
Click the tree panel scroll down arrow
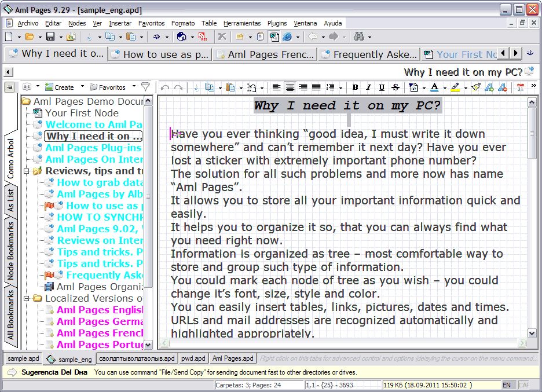[x=148, y=345]
